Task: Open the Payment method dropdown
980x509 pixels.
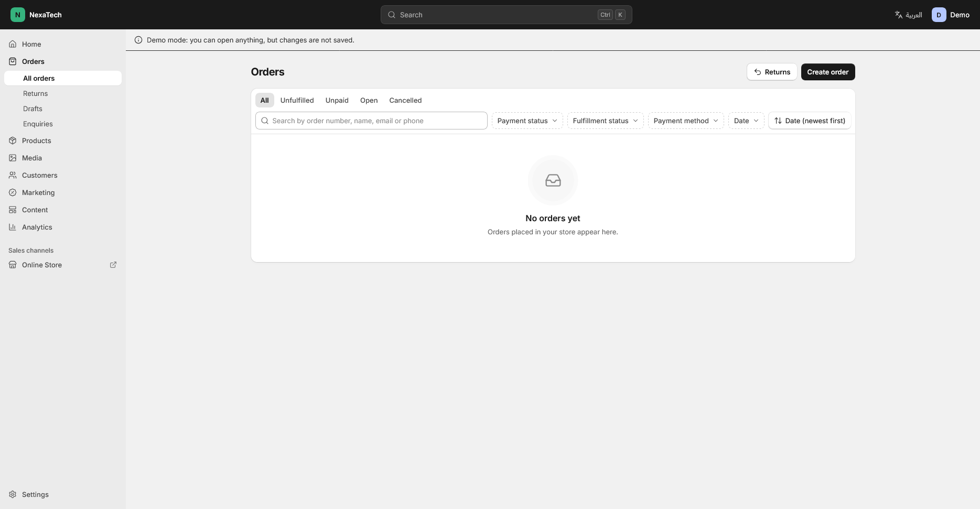Action: coord(686,121)
